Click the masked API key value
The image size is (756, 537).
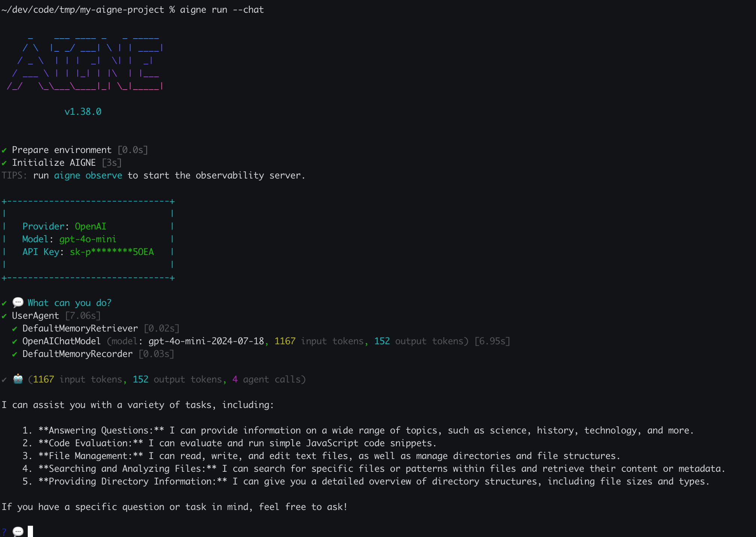click(112, 252)
